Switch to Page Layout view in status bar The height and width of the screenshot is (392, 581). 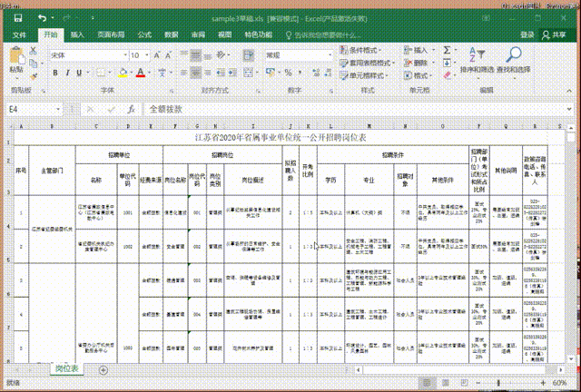pyautogui.click(x=446, y=383)
